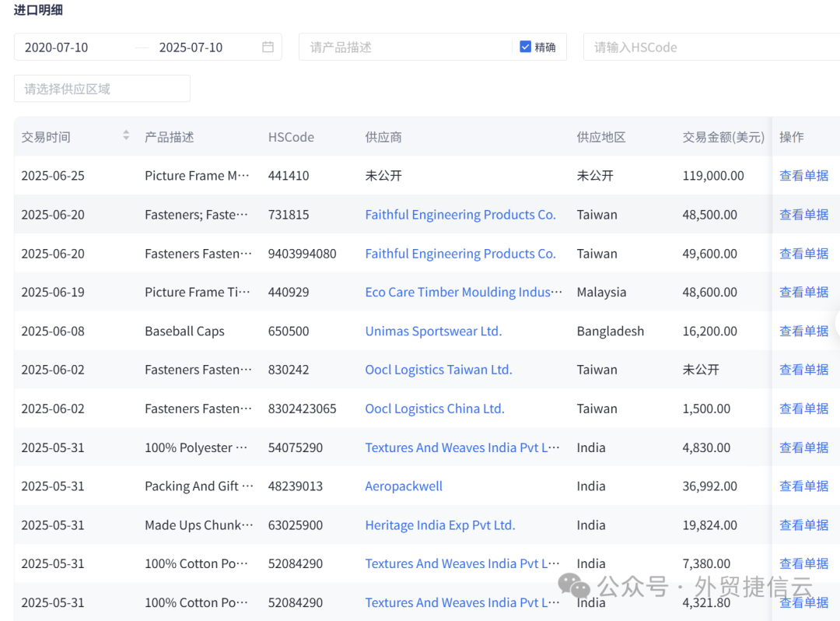
Task: Sort by 交易时间 using the sort arrows
Action: [x=126, y=135]
